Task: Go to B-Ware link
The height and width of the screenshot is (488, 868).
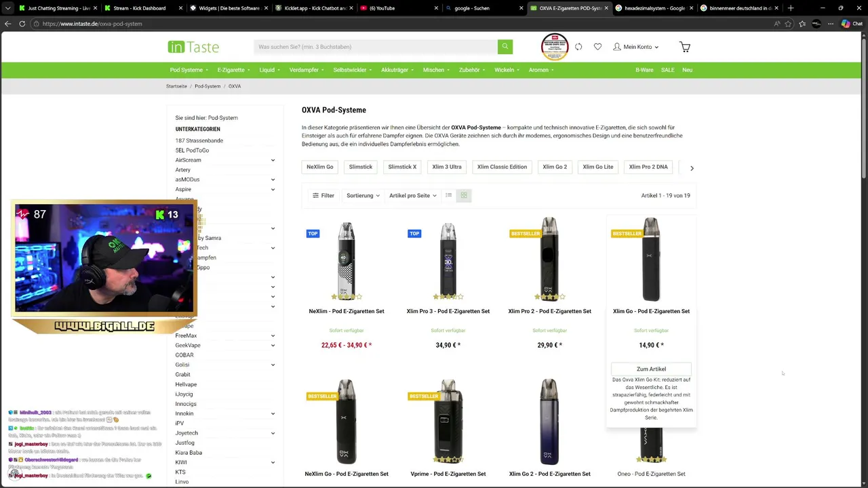Action: pos(644,70)
